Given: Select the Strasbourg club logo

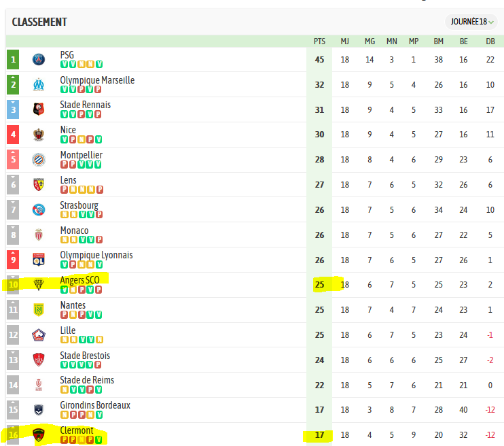Looking at the screenshot, I should pos(39,210).
